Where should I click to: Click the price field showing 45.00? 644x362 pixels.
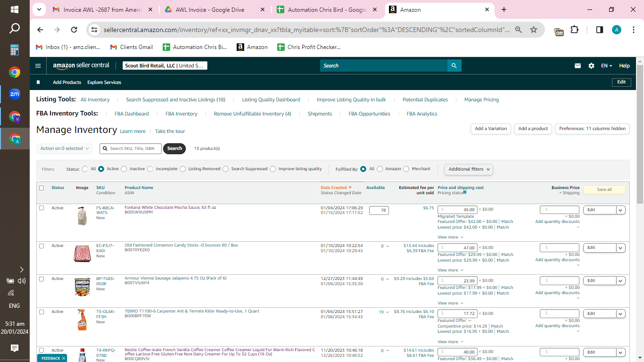pyautogui.click(x=457, y=210)
